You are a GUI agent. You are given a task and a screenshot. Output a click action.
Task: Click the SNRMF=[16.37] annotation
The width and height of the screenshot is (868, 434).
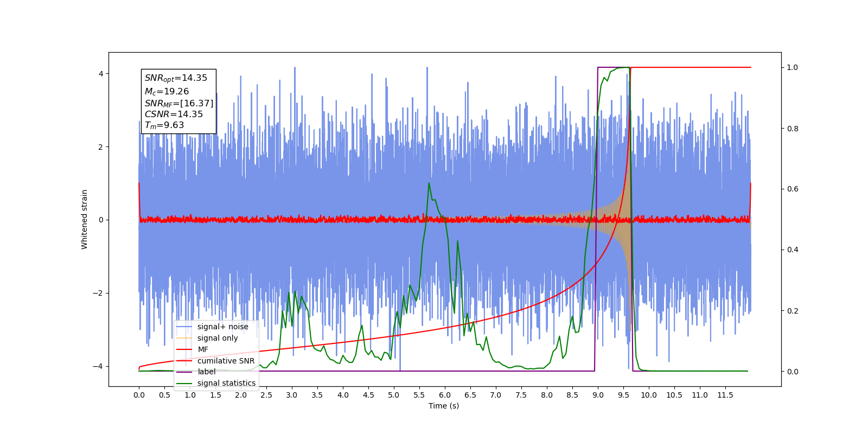(x=179, y=103)
